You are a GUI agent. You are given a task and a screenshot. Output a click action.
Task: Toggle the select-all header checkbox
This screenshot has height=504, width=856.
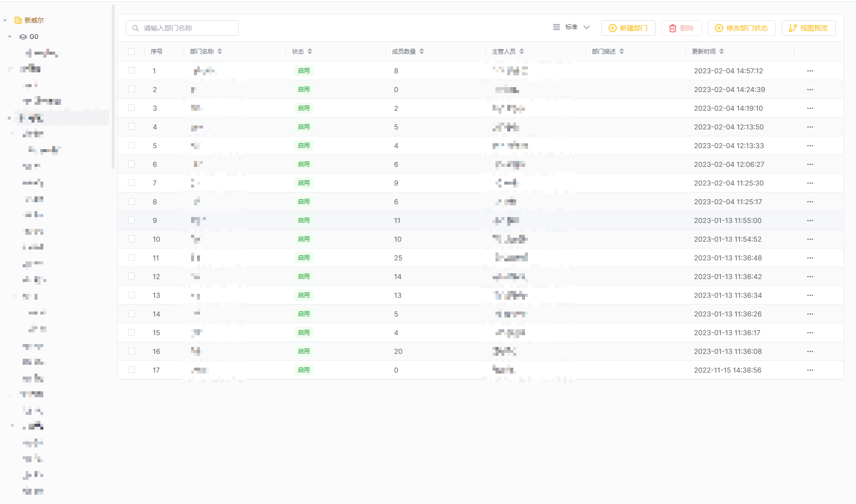point(132,52)
